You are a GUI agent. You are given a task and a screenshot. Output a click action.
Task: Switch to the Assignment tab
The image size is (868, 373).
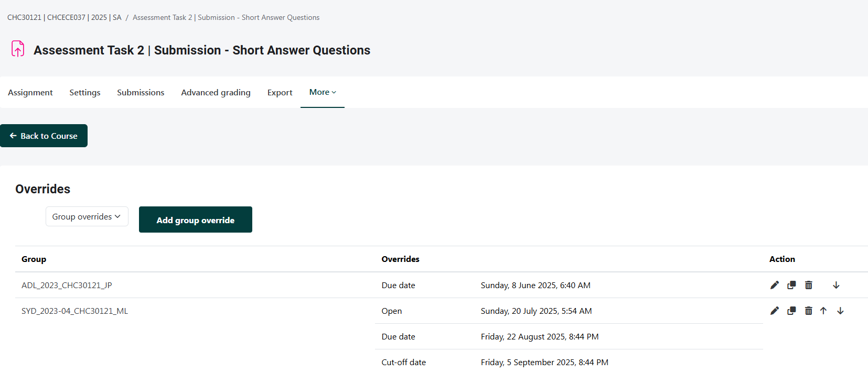30,93
